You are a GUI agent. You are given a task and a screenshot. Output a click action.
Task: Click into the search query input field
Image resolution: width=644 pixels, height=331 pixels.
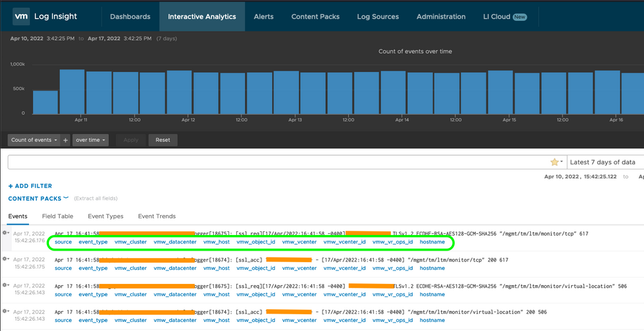click(x=279, y=162)
